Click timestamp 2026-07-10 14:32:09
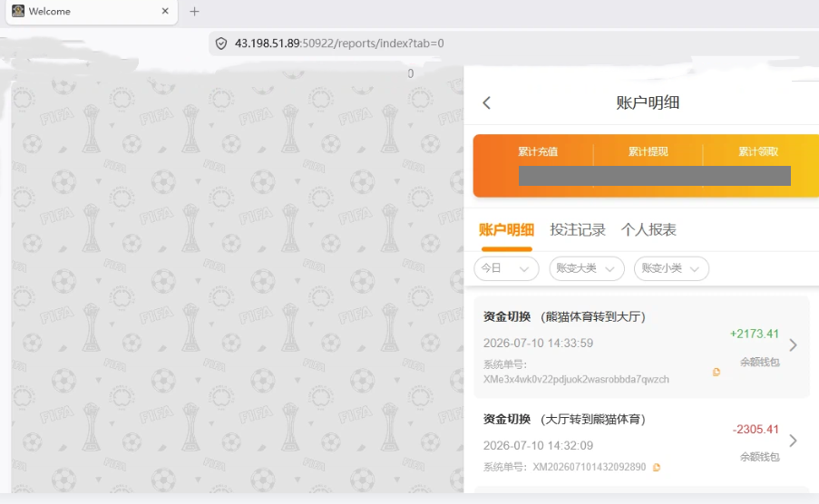The width and height of the screenshot is (819, 504). tap(538, 445)
